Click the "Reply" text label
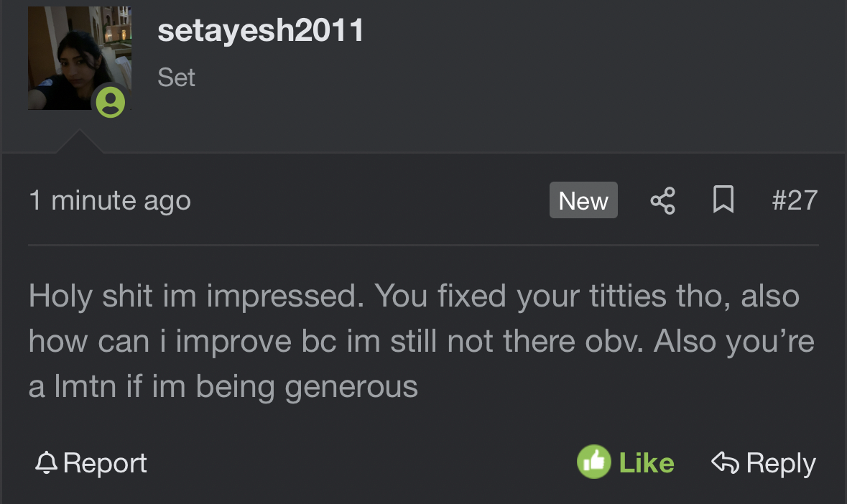The width and height of the screenshot is (847, 504). [781, 463]
